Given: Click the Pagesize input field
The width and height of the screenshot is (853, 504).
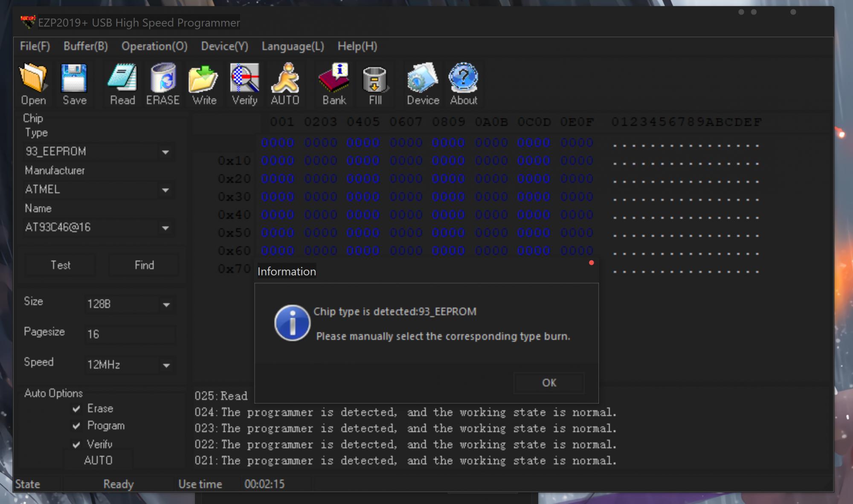Looking at the screenshot, I should coord(129,334).
